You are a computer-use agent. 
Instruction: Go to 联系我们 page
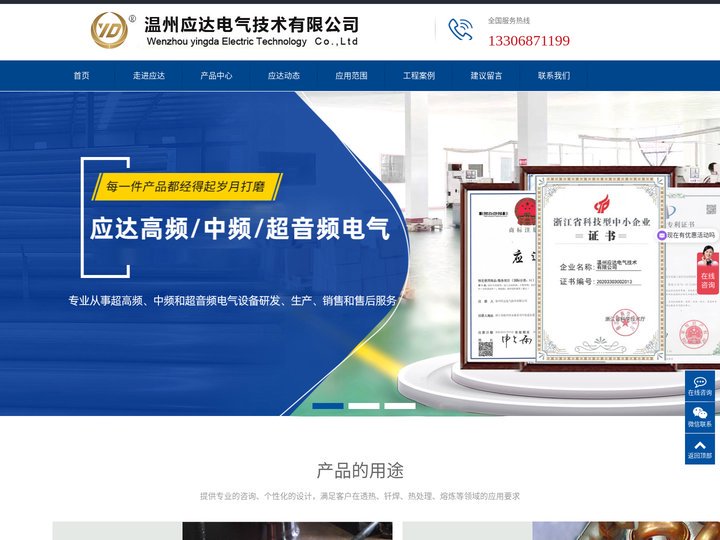point(554,76)
